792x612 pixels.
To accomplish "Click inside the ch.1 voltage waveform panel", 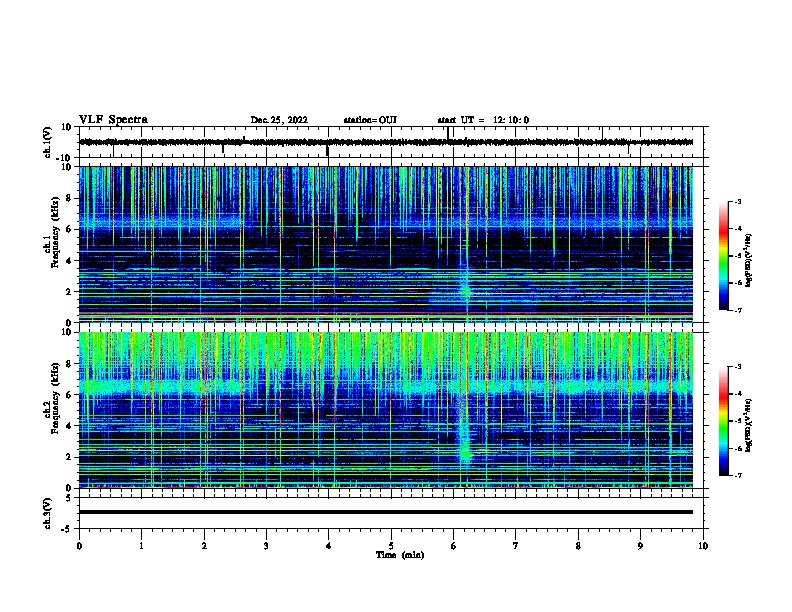I will tap(391, 142).
